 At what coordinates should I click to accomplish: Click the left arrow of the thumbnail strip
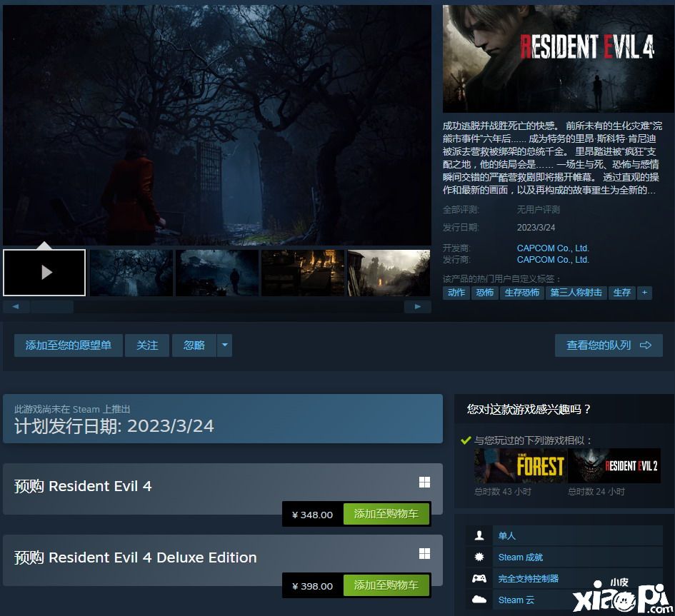(16, 307)
